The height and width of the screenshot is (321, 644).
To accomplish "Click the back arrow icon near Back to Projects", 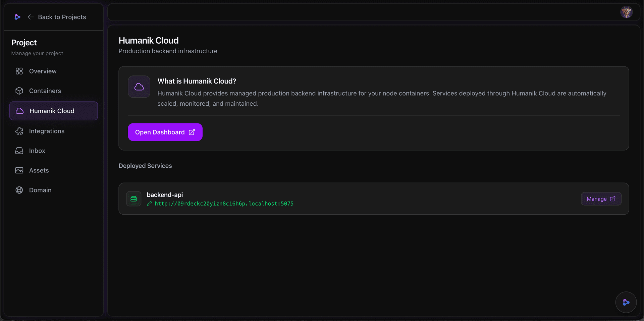I will pos(31,17).
